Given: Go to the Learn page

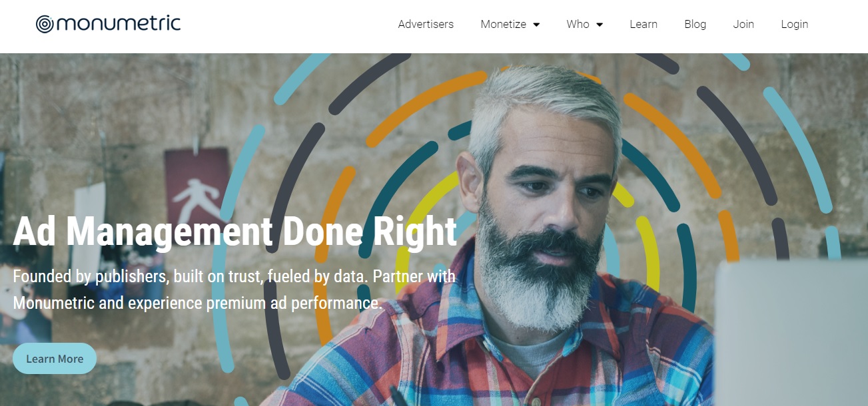Looking at the screenshot, I should (644, 24).
